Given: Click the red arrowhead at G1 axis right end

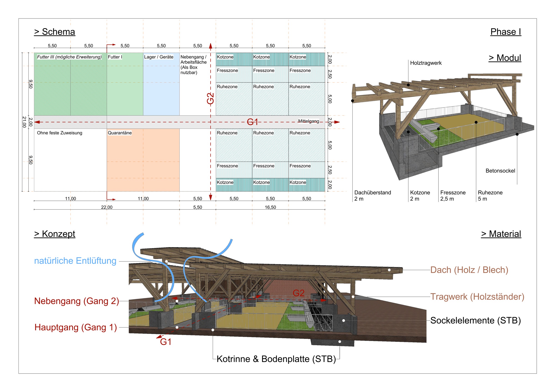Looking at the screenshot, I should pyautogui.click(x=337, y=122).
